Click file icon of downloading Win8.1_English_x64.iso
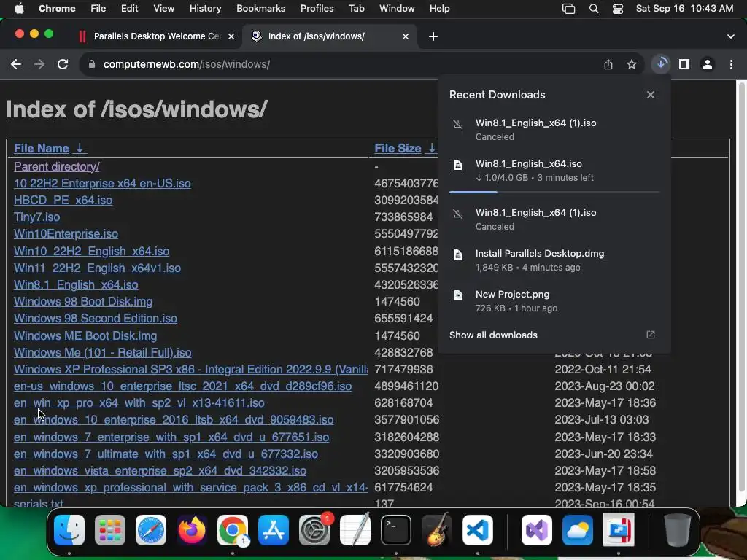Screen dimensions: 747x560 [458, 165]
